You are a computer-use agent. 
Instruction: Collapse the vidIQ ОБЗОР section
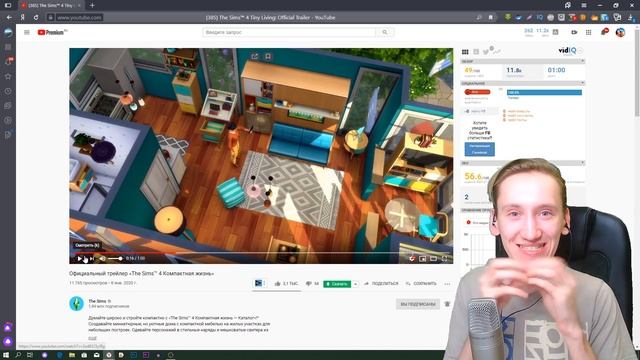tap(582, 61)
